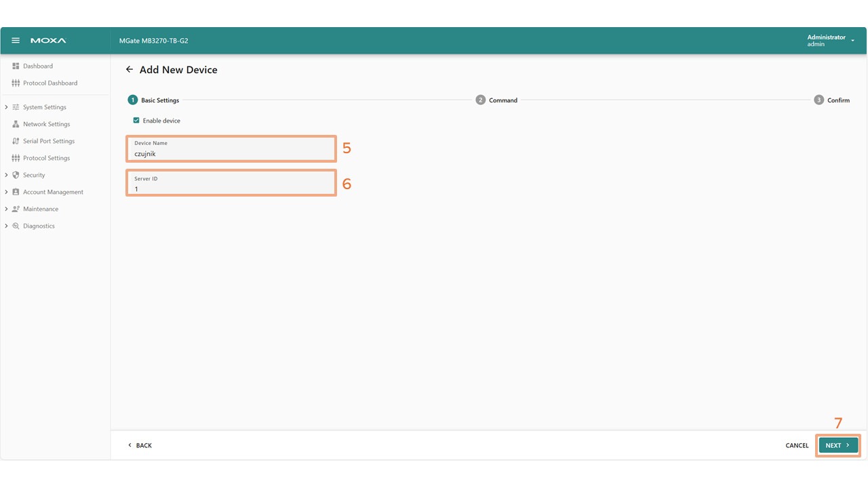The height and width of the screenshot is (488, 868).
Task: Click the Protocol Dashboard icon
Action: coord(16,83)
